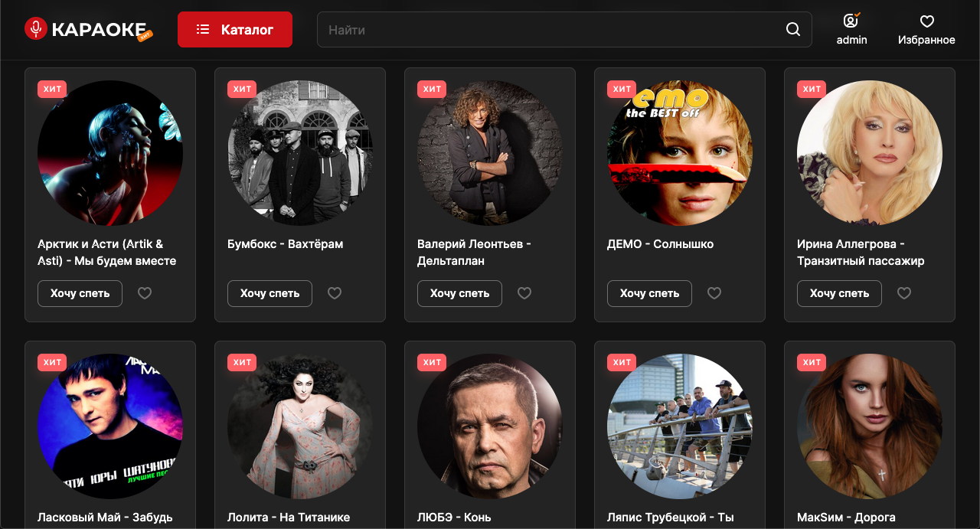The height and width of the screenshot is (529, 980).
Task: Click ХИТ badge on Лолита card
Action: [242, 362]
